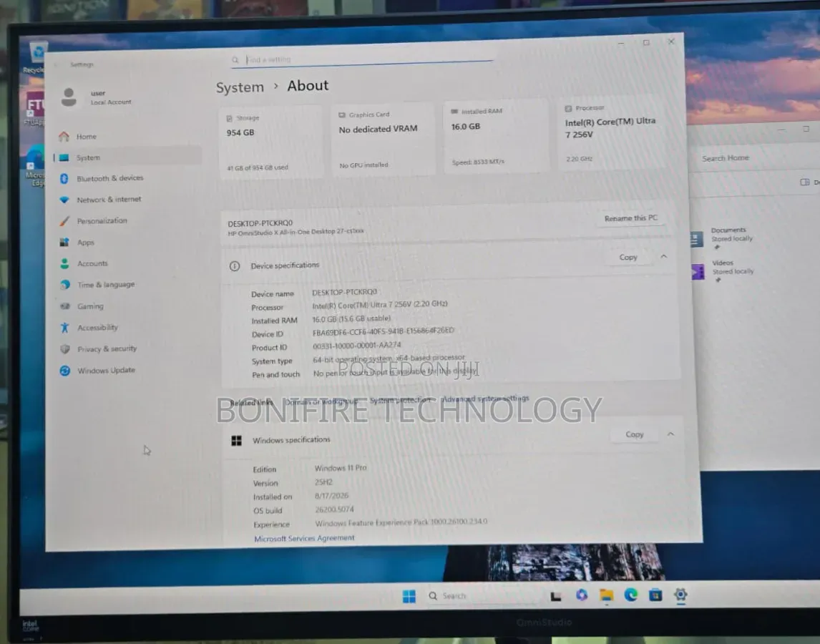820x644 pixels.
Task: Open Microsoft Store from taskbar
Action: tap(655, 595)
